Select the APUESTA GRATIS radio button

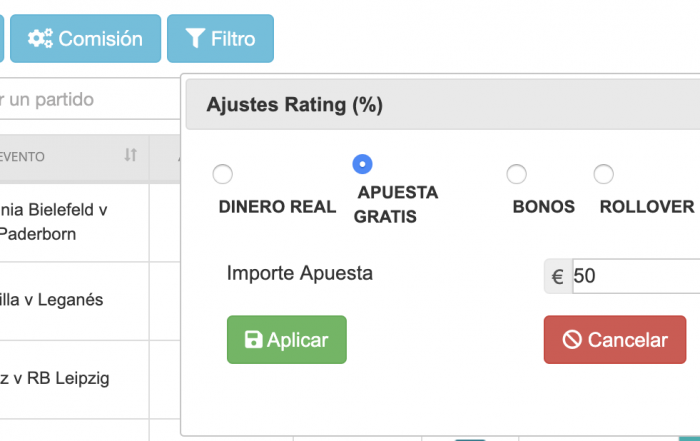[362, 164]
